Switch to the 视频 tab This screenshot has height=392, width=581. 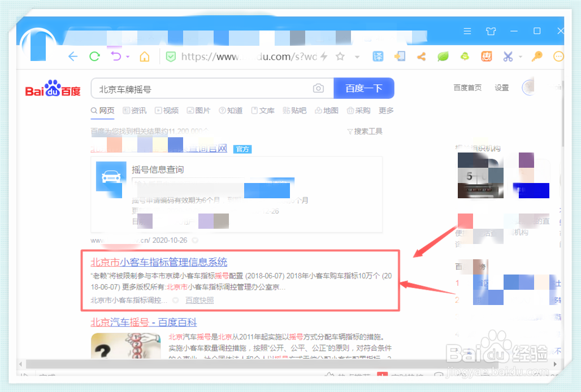pos(167,111)
